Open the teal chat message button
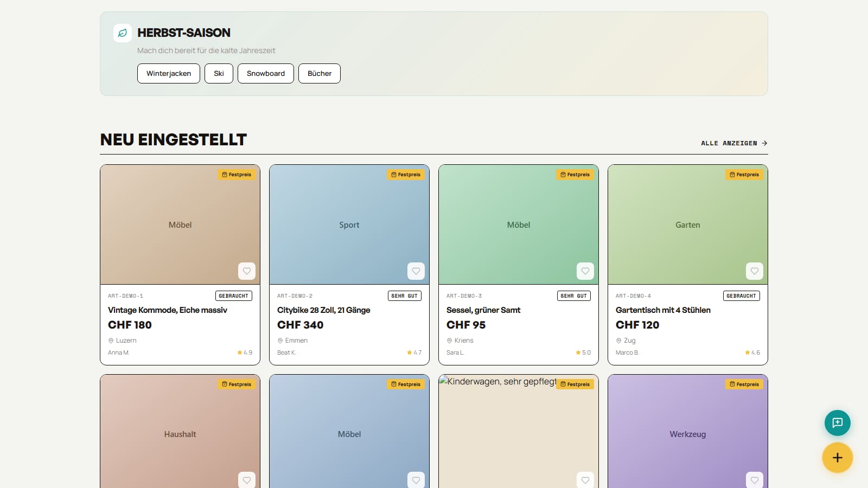Image resolution: width=868 pixels, height=488 pixels. tap(838, 423)
